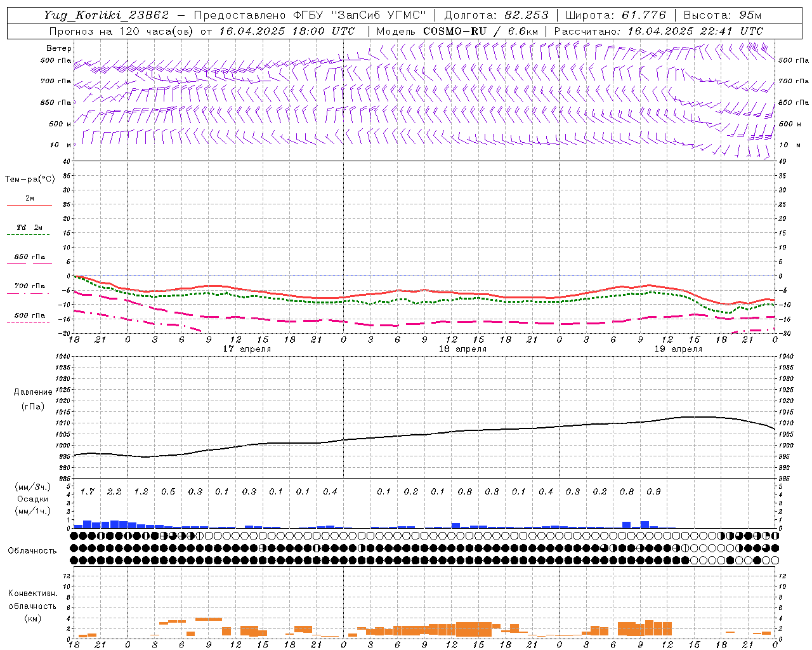The height and width of the screenshot is (650, 812).
Task: Click the (км) unit label
Action: pos(32,618)
